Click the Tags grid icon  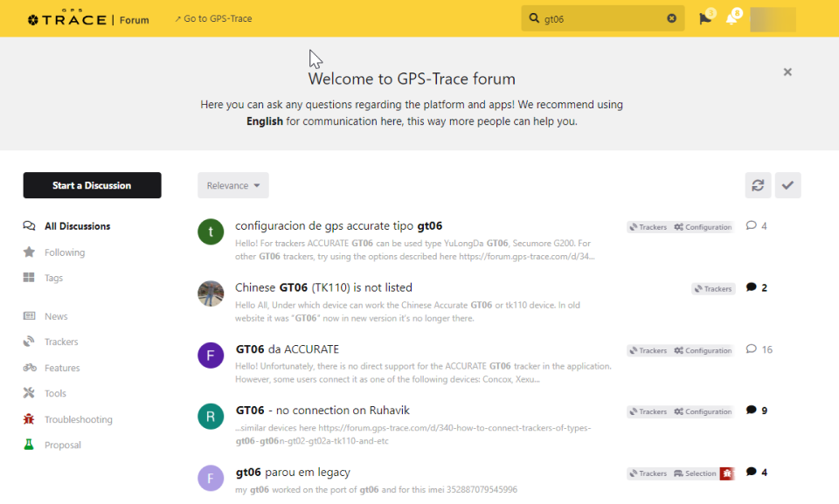click(29, 277)
